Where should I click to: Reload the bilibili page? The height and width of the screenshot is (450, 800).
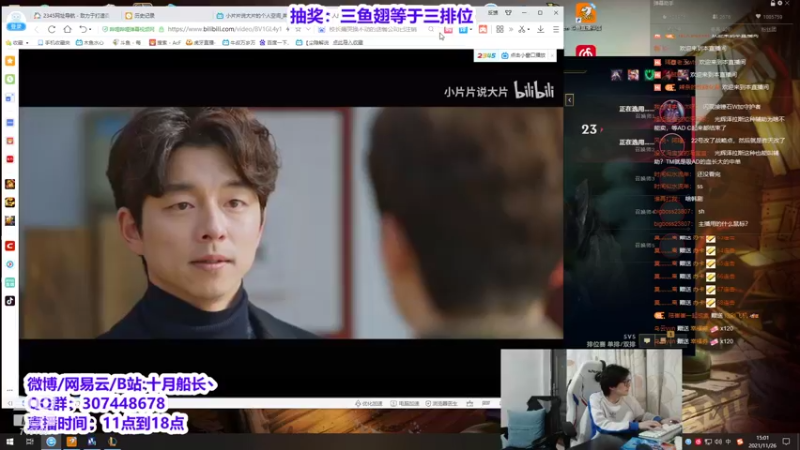[52, 29]
